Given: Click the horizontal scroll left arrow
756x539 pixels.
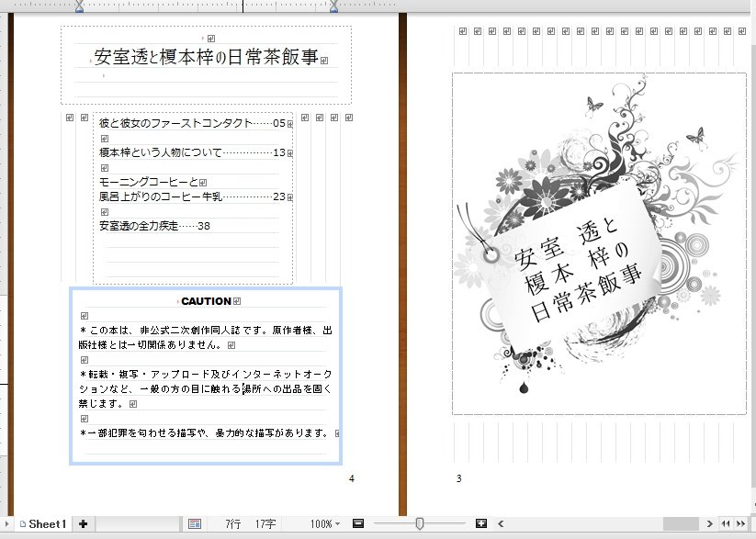Looking at the screenshot, I should tap(501, 523).
